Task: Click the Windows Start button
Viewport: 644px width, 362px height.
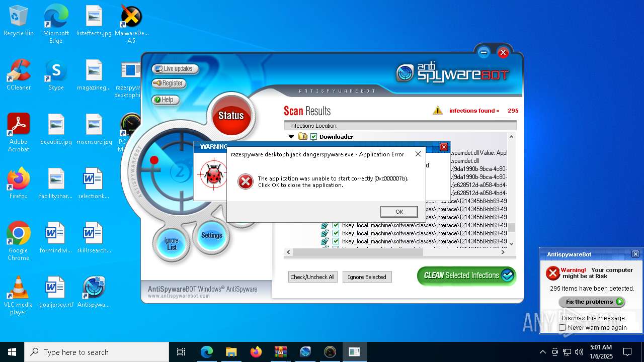Action: pyautogui.click(x=12, y=352)
